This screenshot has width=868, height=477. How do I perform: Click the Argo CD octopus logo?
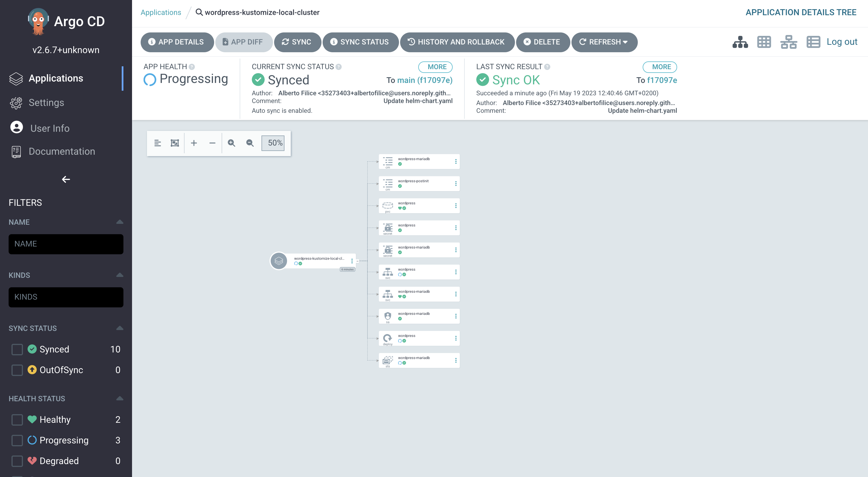pos(38,21)
